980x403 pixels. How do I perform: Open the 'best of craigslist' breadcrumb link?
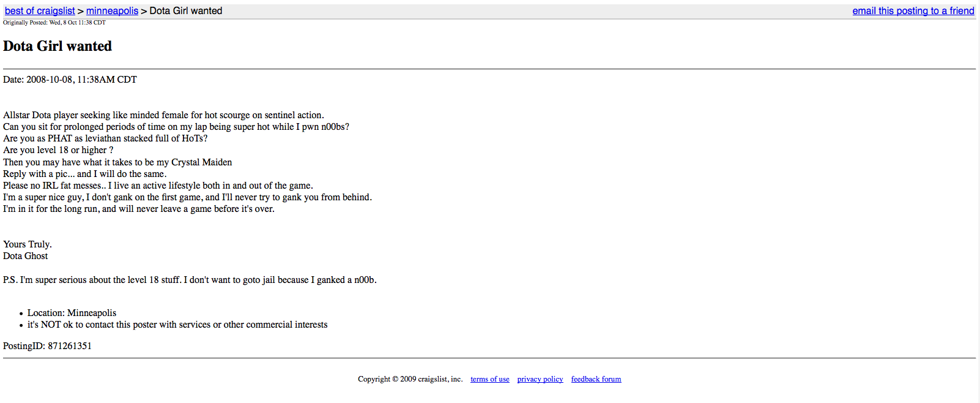(x=40, y=11)
